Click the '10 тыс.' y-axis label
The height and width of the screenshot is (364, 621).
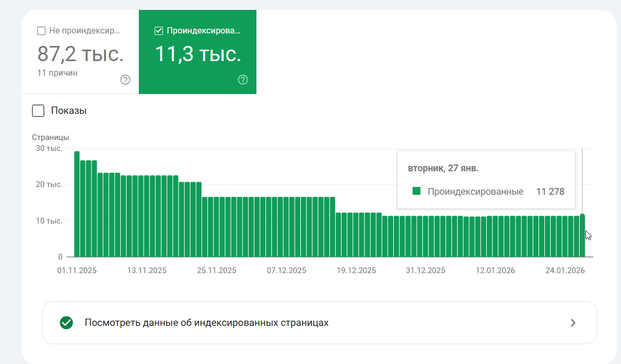click(49, 221)
